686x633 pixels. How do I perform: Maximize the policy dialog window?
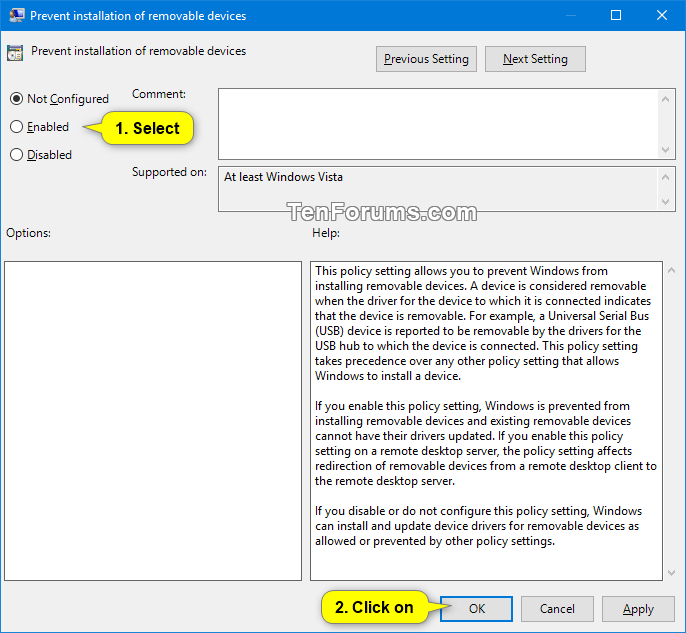coord(616,16)
